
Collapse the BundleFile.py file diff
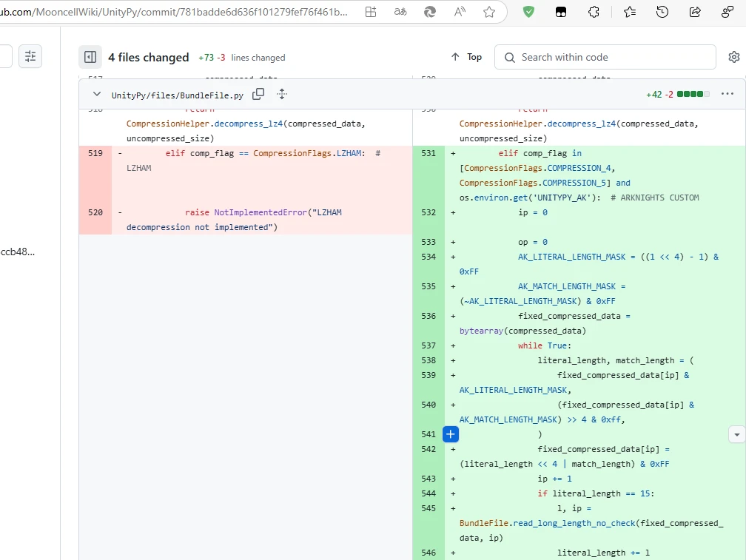pos(96,94)
